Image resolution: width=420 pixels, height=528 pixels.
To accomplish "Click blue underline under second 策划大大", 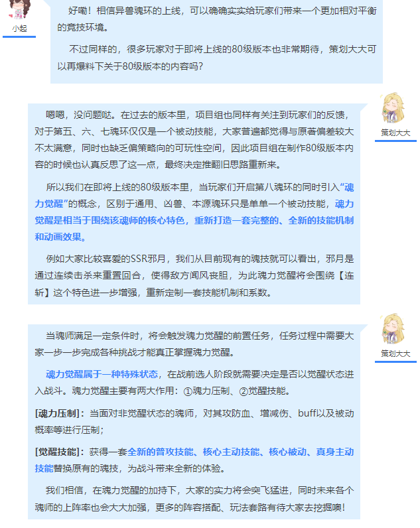I will (395, 362).
